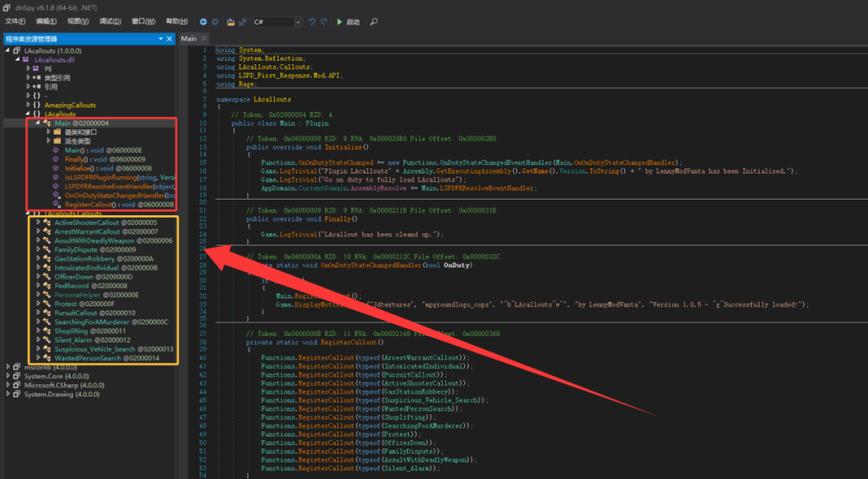Click the green start debugging play icon
The height and width of the screenshot is (479, 868).
(x=339, y=22)
